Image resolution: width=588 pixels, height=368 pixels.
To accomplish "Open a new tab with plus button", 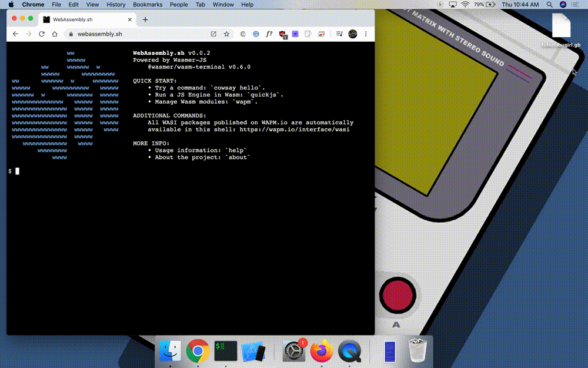I will pyautogui.click(x=145, y=19).
